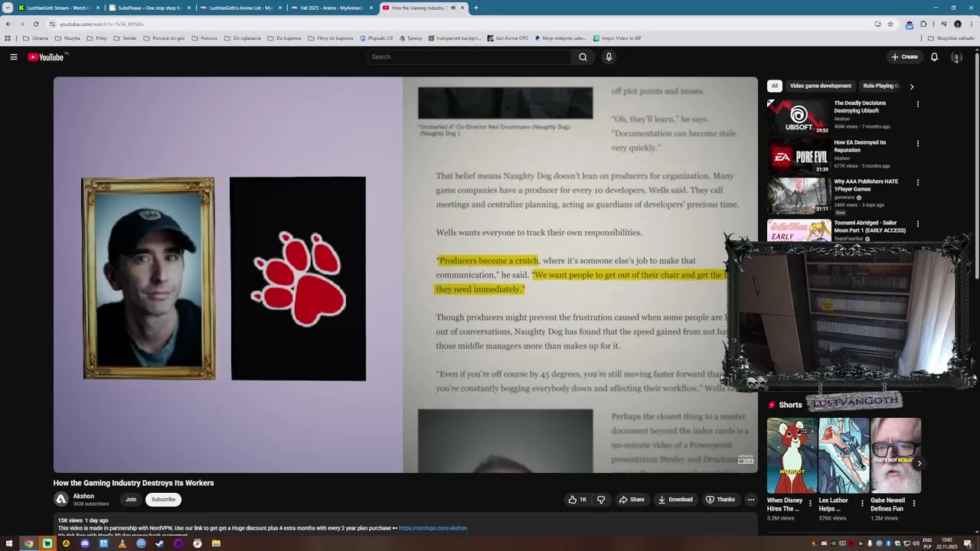
Task: Switch to the Fall 2025 Anime tab
Action: click(332, 8)
